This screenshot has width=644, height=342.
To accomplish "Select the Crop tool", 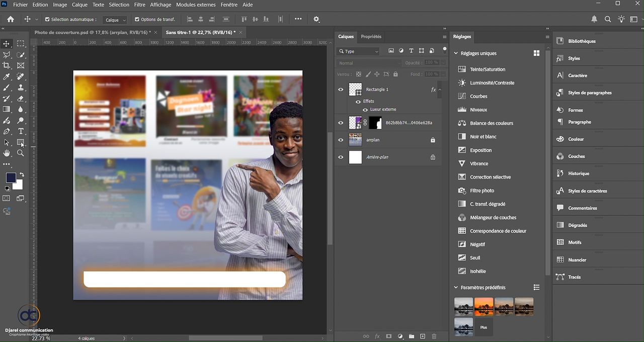I will click(x=7, y=65).
